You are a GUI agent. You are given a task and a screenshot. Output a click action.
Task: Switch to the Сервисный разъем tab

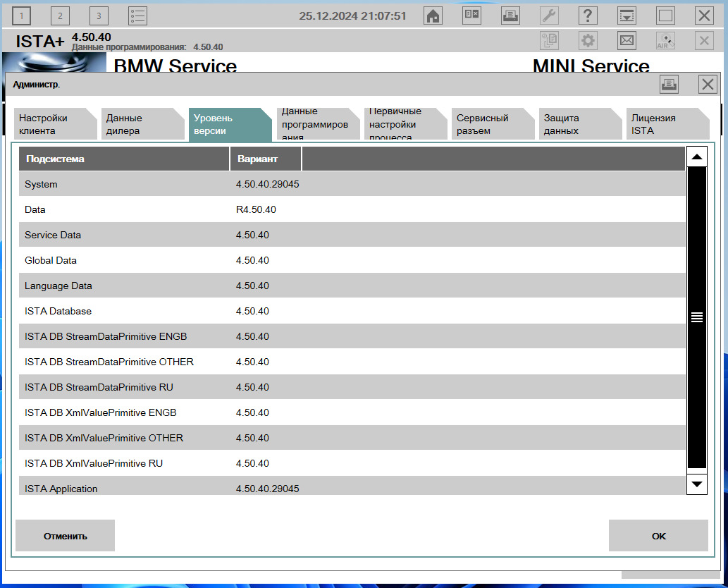[x=488, y=124]
